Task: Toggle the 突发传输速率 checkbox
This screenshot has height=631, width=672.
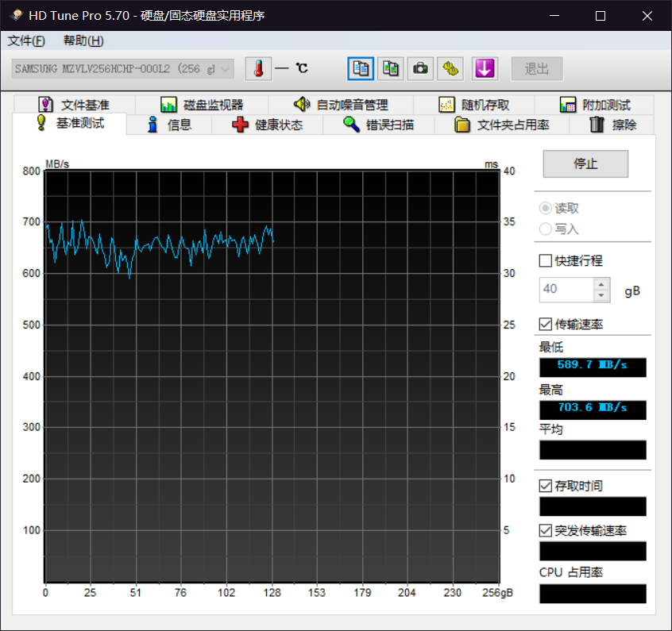Action: (545, 530)
